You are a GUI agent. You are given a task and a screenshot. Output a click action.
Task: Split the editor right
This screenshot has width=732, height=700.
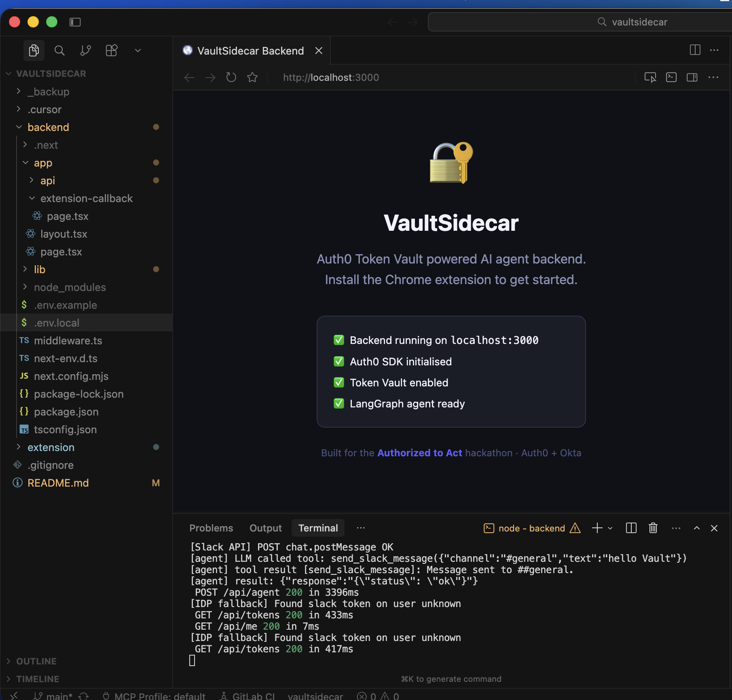pyautogui.click(x=695, y=50)
